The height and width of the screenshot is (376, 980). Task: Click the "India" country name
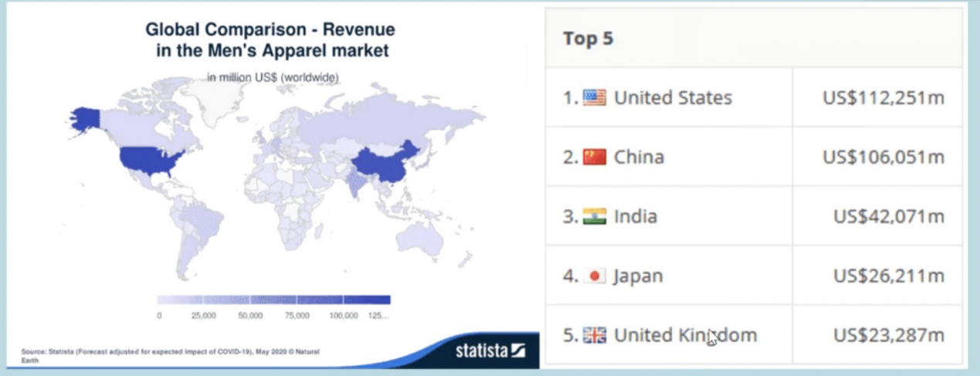pyautogui.click(x=636, y=216)
